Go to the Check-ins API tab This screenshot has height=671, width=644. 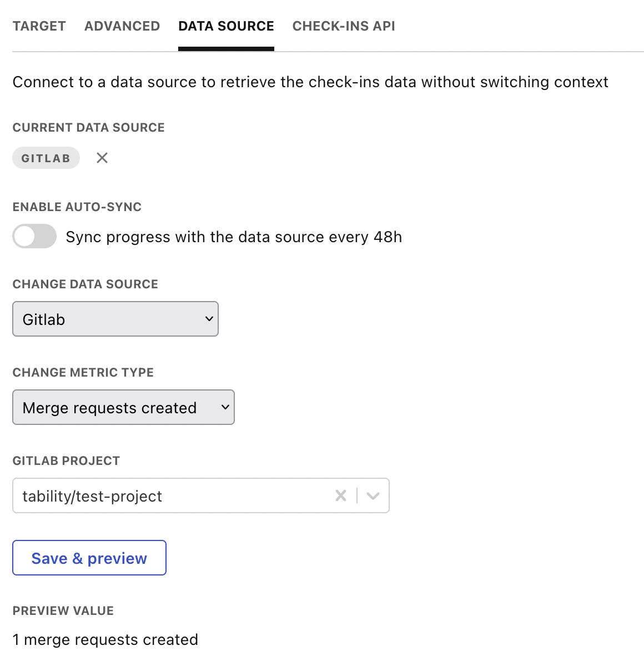[344, 26]
